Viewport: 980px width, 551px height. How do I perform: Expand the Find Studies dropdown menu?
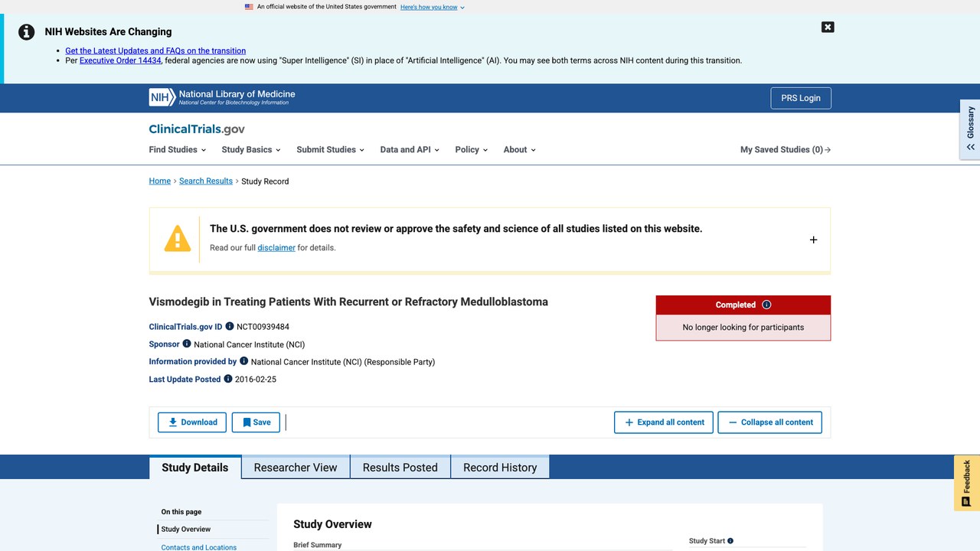click(x=177, y=150)
